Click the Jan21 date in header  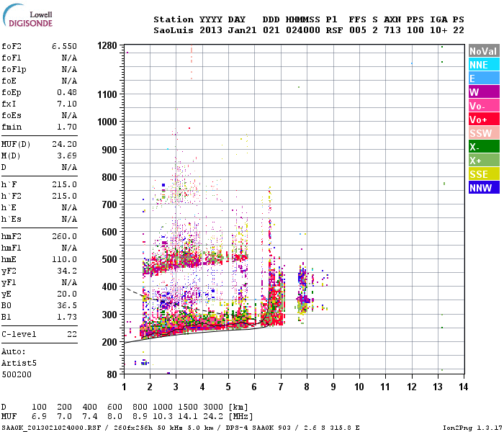pos(242,30)
